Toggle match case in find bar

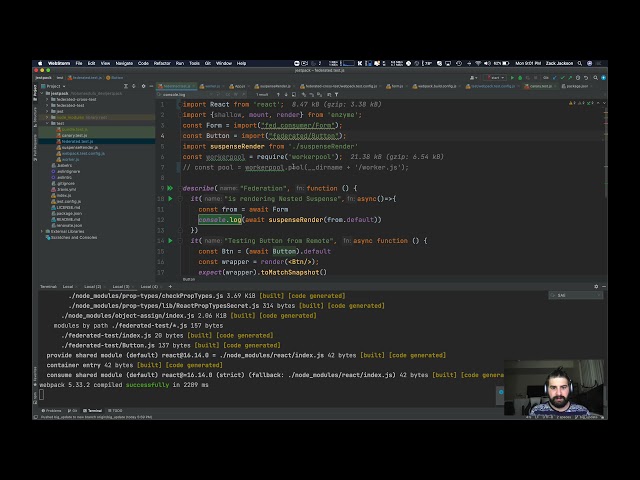pos(228,95)
